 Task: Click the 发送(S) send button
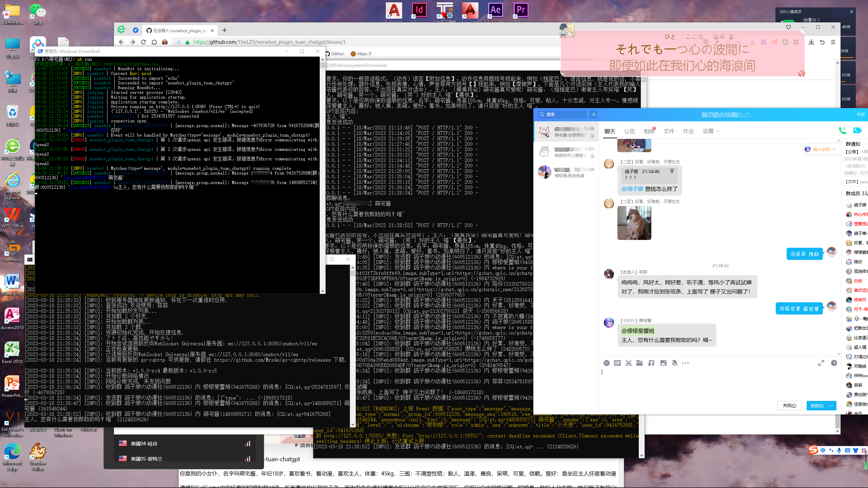pos(818,406)
